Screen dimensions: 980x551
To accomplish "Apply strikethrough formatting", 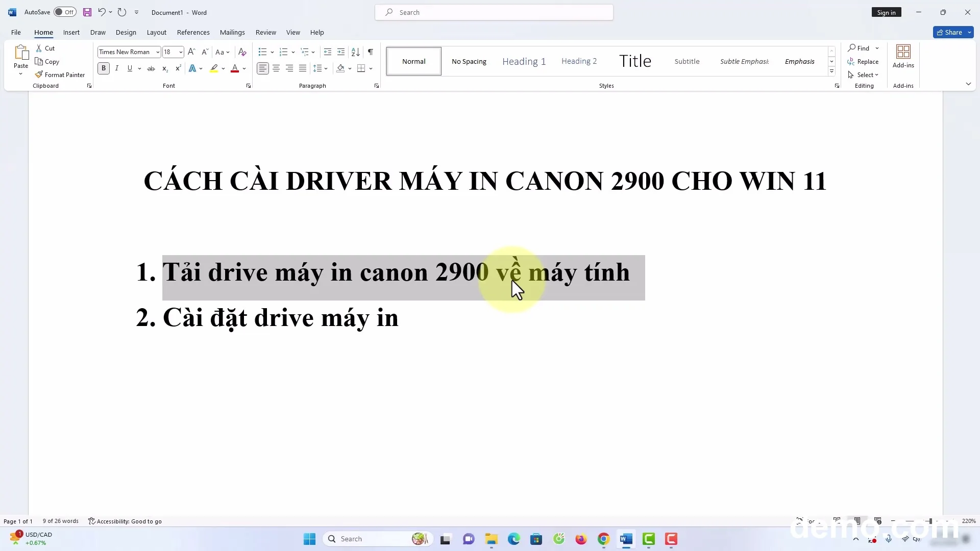I will tap(151, 68).
